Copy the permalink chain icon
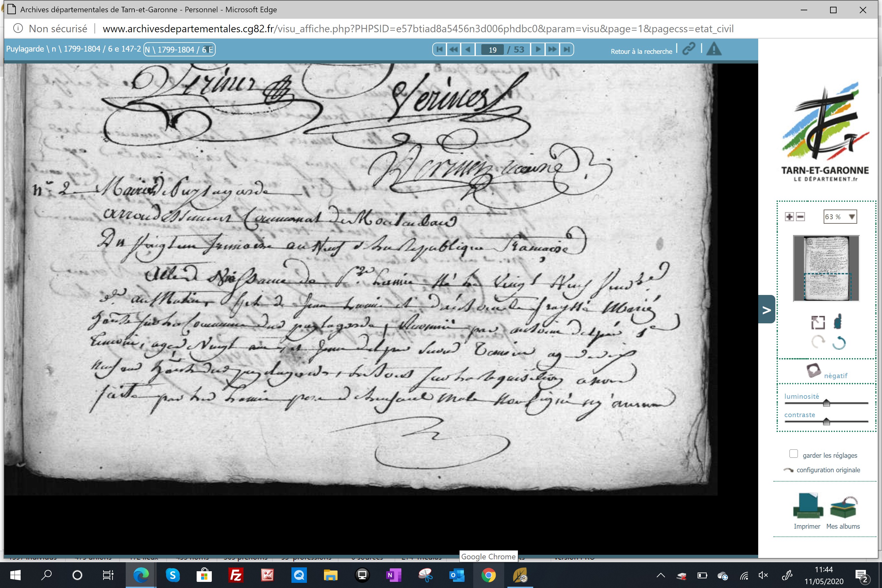Viewport: 882px width, 588px height. point(689,49)
